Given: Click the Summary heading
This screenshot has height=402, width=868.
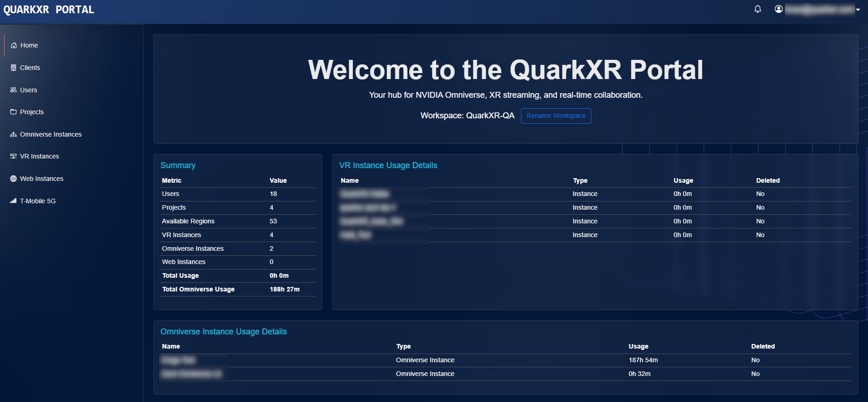Looking at the screenshot, I should click(x=178, y=165).
